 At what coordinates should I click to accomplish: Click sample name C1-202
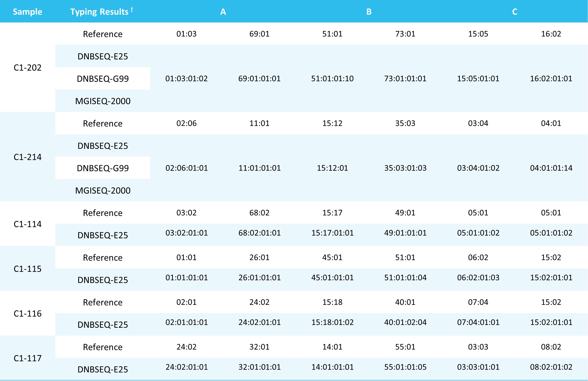[27, 67]
